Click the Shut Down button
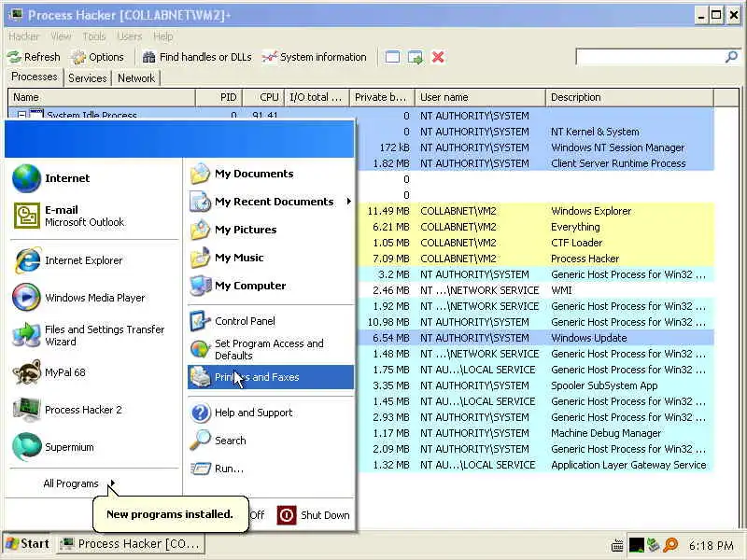 (x=314, y=515)
